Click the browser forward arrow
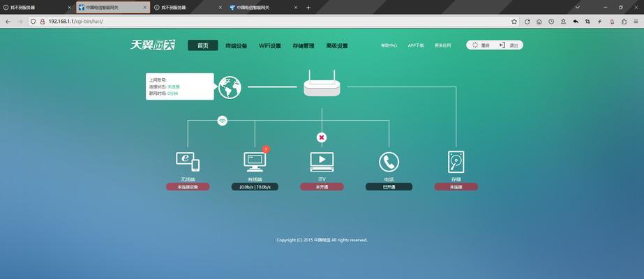This screenshot has height=279, width=644. [20, 22]
